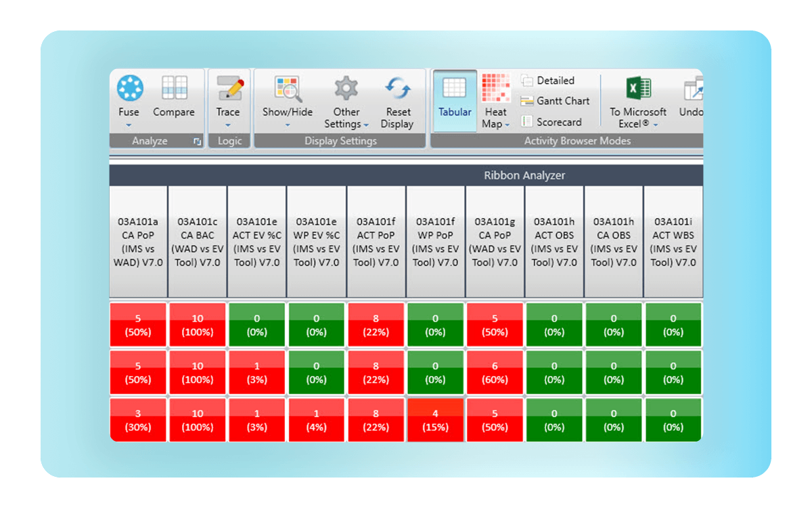Click the Show/Hide display icon
This screenshot has width=812, height=508.
point(287,91)
